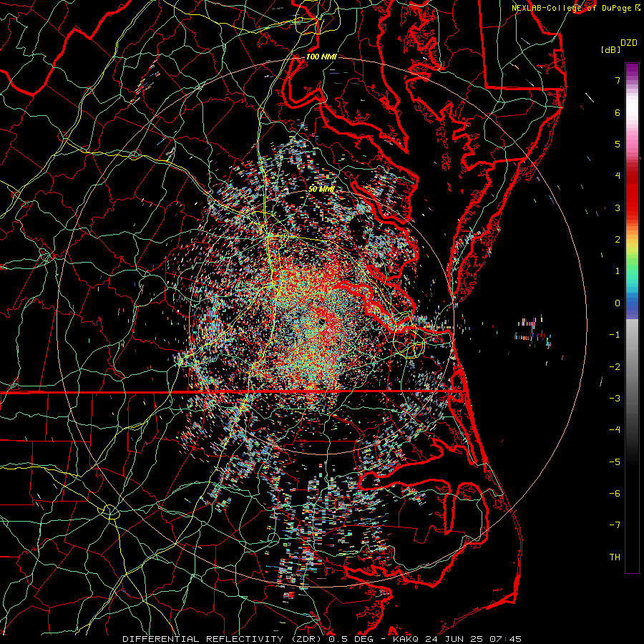
Task: Click the 07:45 timestamp in caption
Action: pos(504,639)
